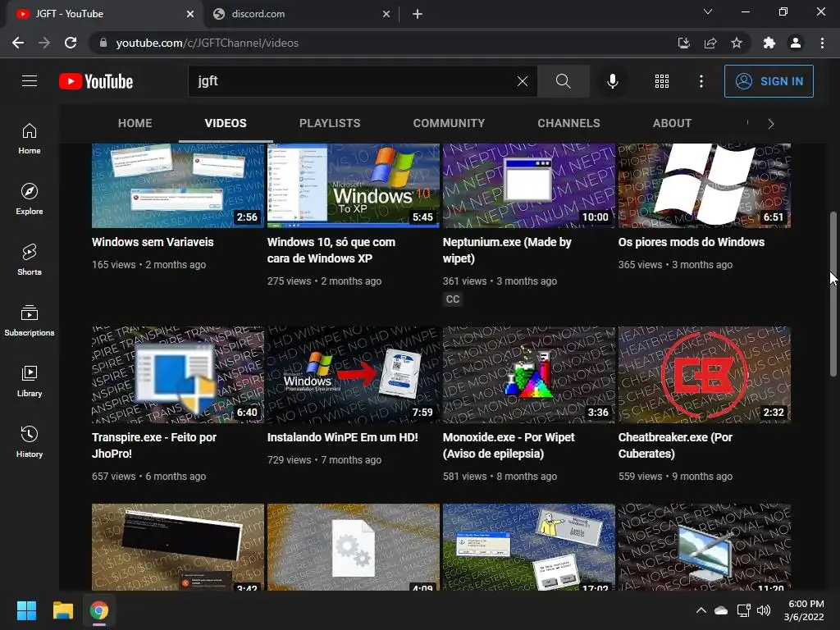Click the Chrome address bar URL
The width and height of the screenshot is (840, 630).
[x=208, y=43]
